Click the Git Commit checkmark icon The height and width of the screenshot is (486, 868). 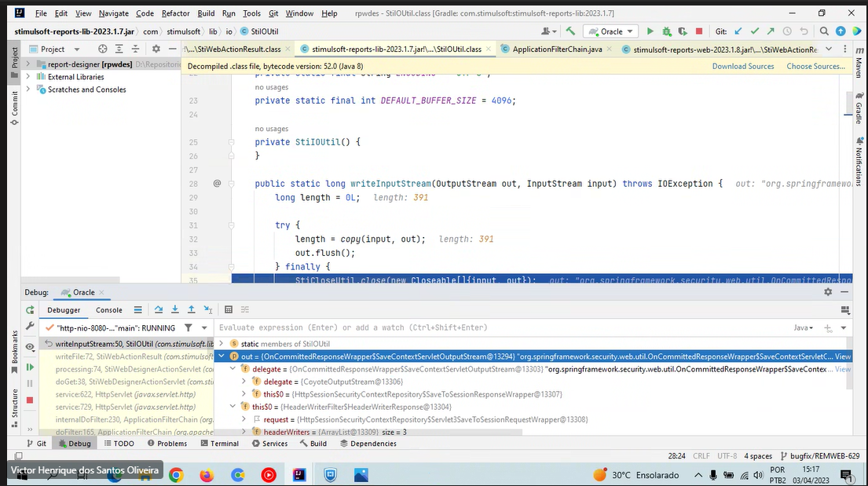click(x=755, y=31)
